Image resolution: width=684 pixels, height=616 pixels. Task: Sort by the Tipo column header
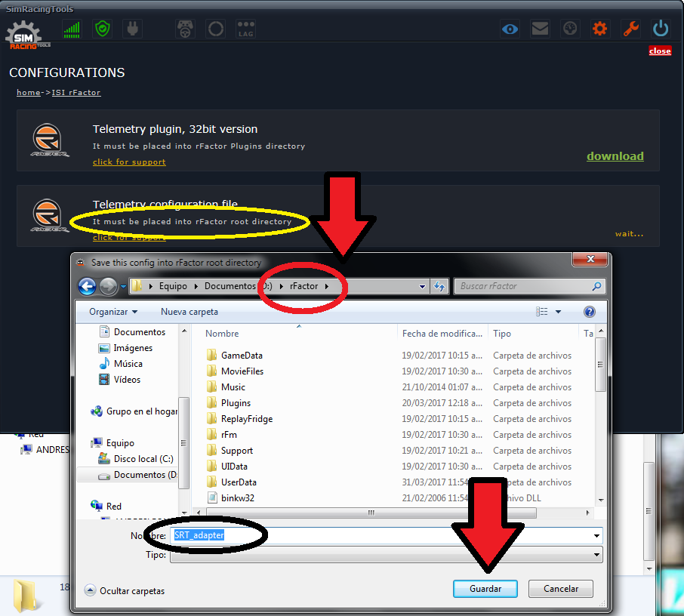tap(501, 334)
